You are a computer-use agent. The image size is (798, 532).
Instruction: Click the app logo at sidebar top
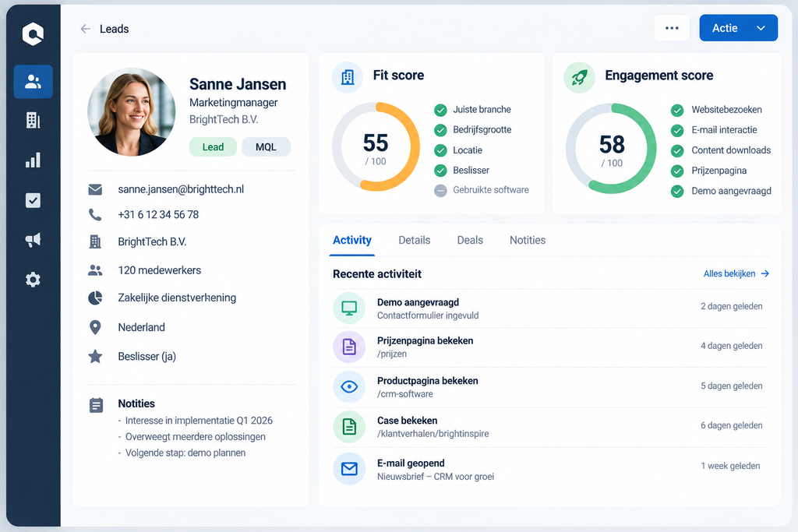pos(33,34)
